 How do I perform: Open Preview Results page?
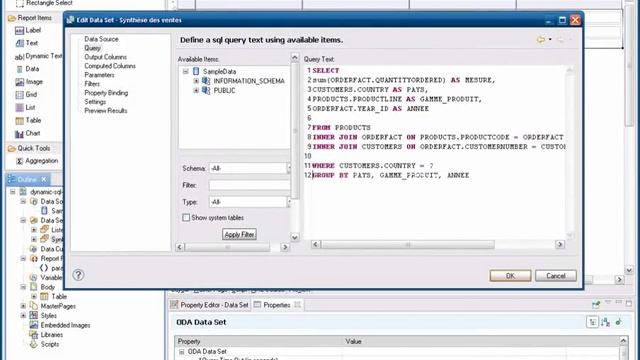(106, 111)
